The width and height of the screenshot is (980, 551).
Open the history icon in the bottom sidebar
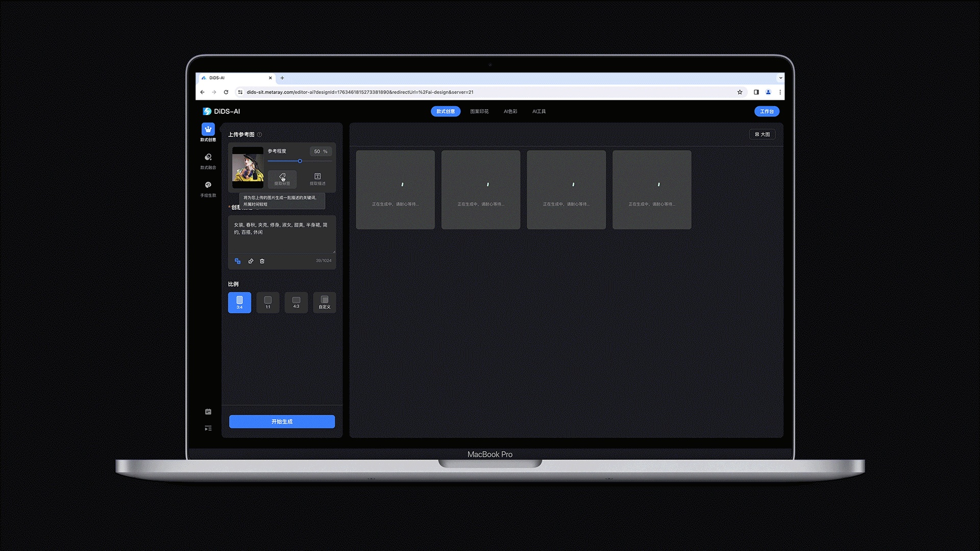pyautogui.click(x=208, y=412)
